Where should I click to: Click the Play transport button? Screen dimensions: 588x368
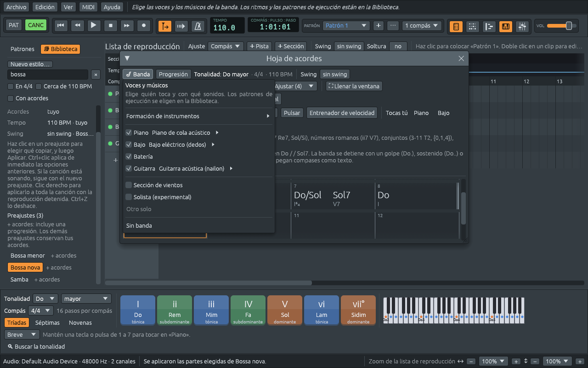[x=94, y=26]
